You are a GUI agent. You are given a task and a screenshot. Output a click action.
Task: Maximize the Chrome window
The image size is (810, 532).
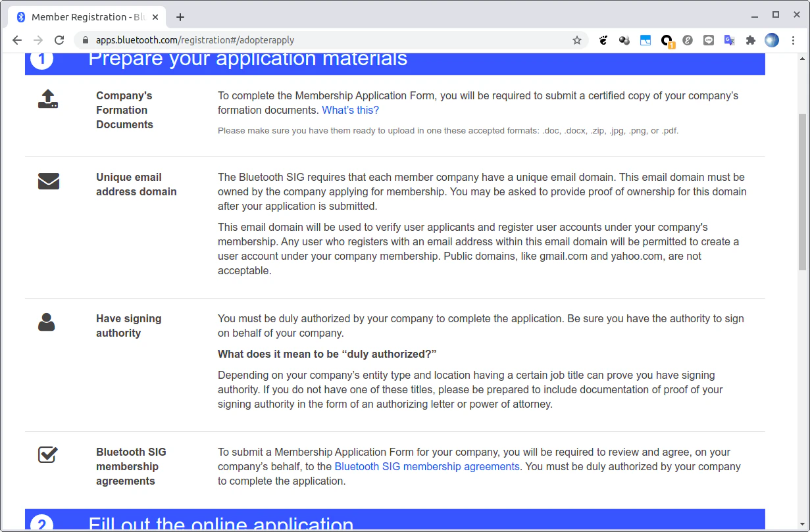point(776,14)
